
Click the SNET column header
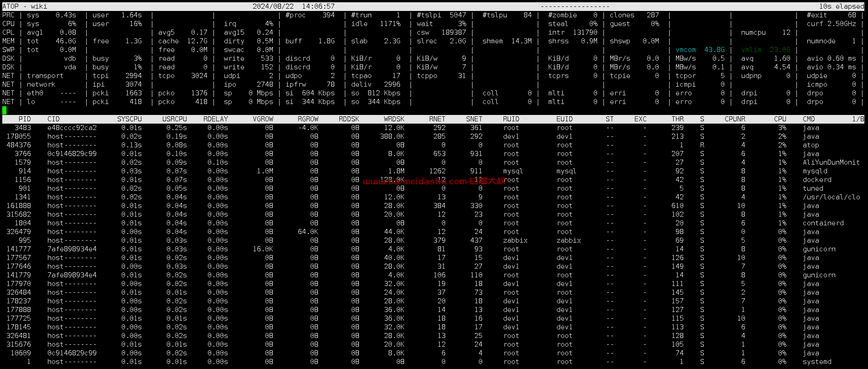coord(474,119)
